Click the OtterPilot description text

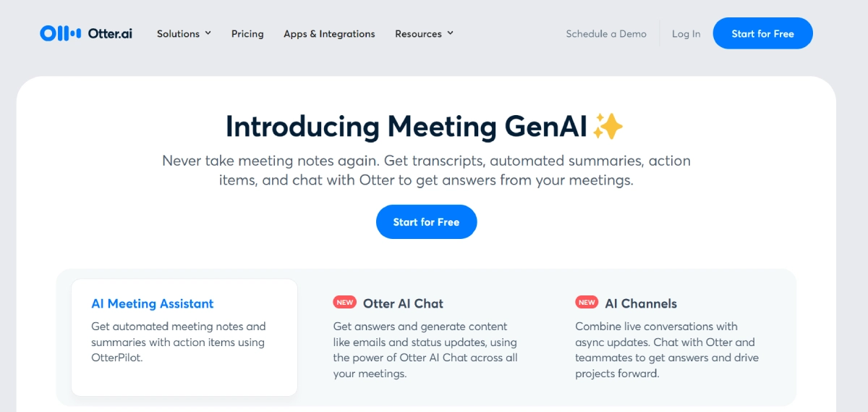(x=178, y=342)
